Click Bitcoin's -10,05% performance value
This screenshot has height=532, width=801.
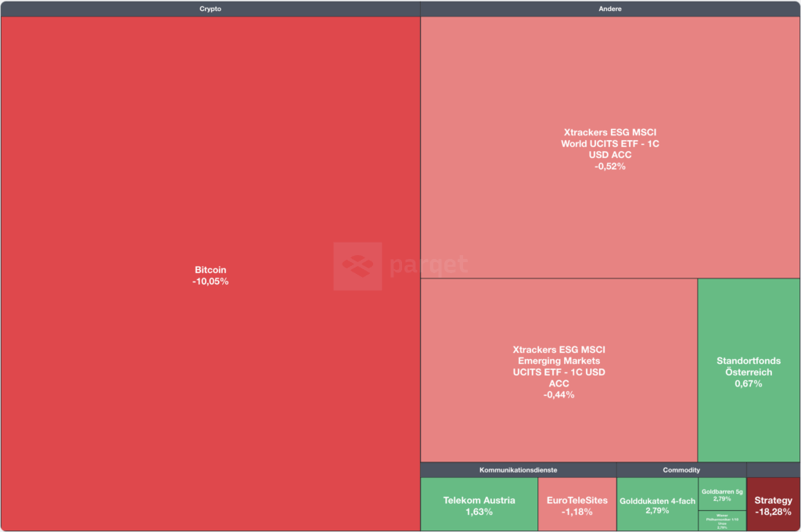[x=210, y=282]
